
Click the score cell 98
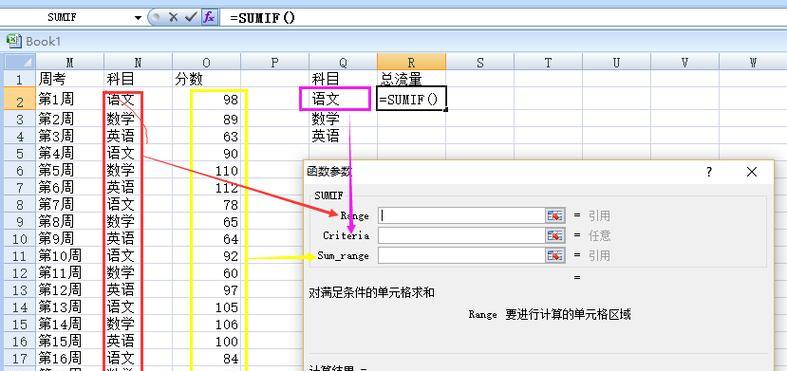tap(206, 99)
